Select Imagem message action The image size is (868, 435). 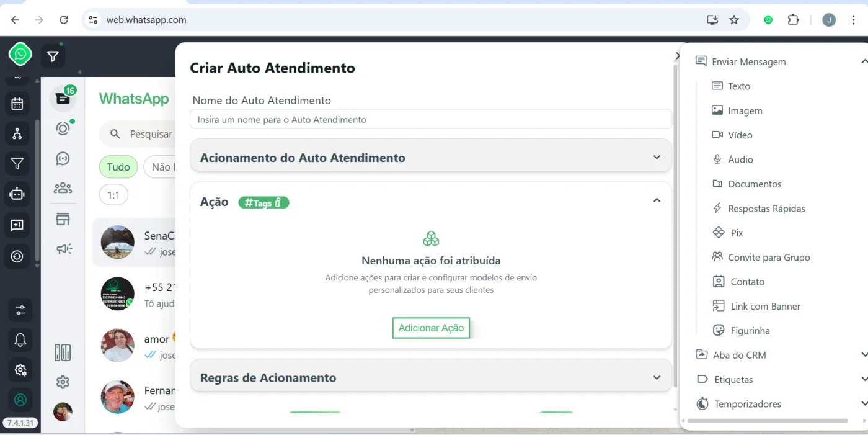[x=737, y=110]
